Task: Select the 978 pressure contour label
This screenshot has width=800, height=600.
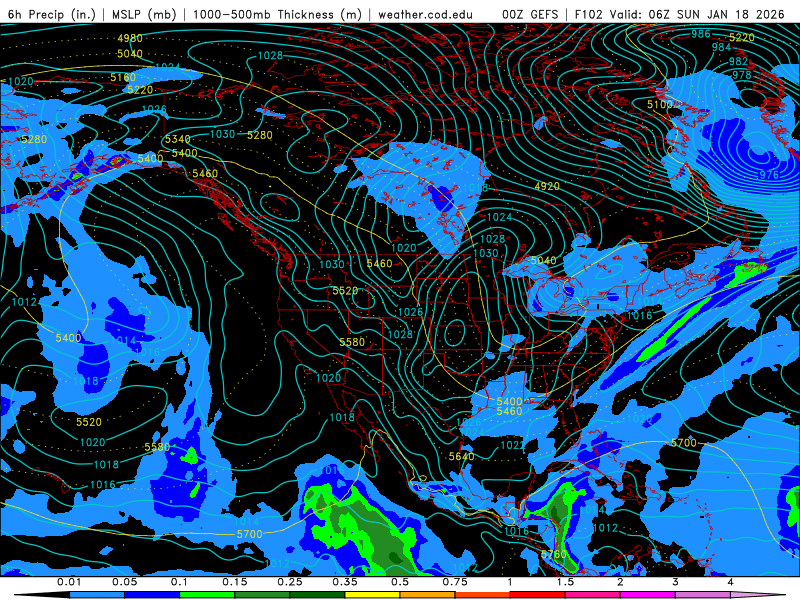Action: pyautogui.click(x=742, y=75)
